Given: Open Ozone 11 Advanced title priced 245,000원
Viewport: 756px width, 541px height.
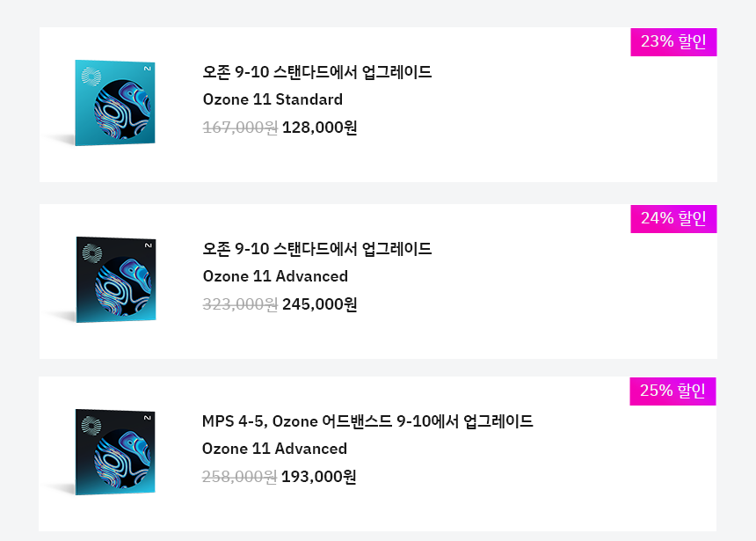Looking at the screenshot, I should (x=275, y=276).
